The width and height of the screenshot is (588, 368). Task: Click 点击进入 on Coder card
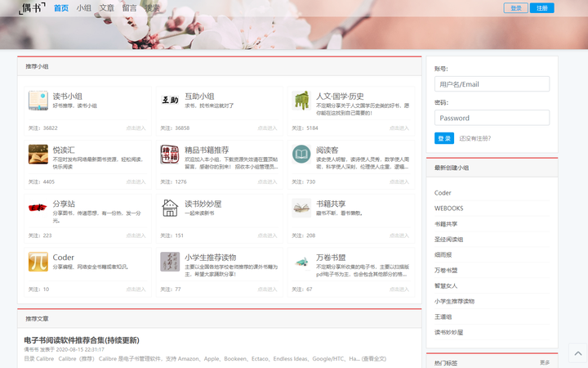(136, 289)
